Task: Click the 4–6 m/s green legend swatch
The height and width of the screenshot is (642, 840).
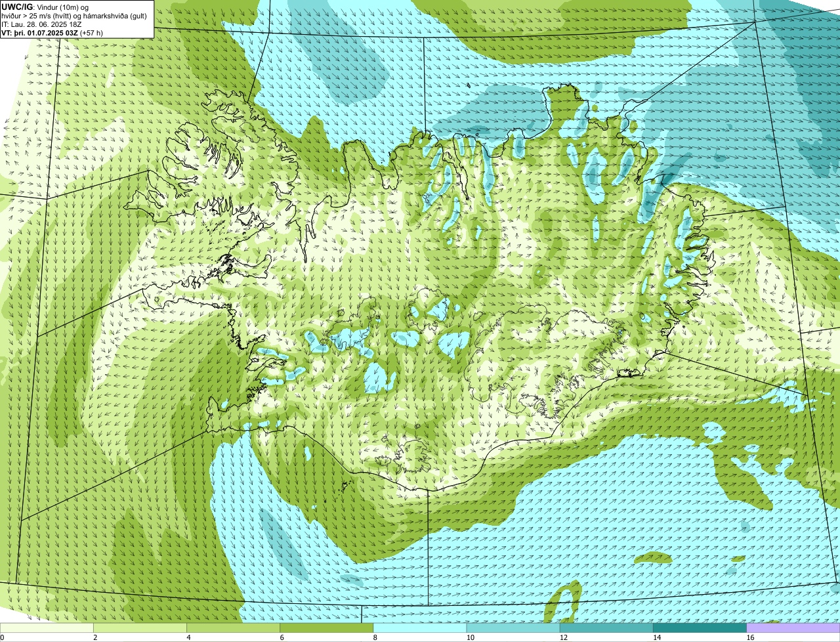Action: 234,628
